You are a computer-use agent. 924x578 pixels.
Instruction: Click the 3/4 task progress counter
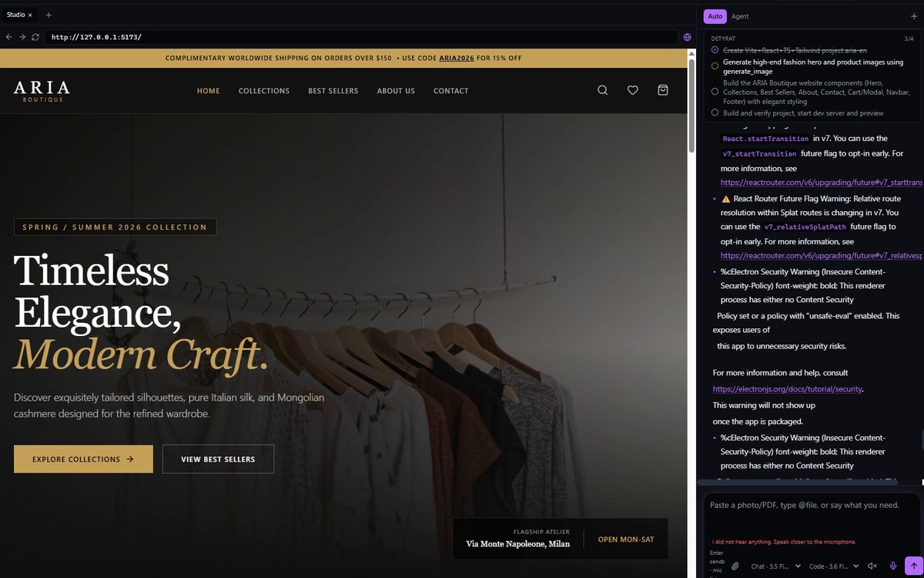(x=909, y=38)
